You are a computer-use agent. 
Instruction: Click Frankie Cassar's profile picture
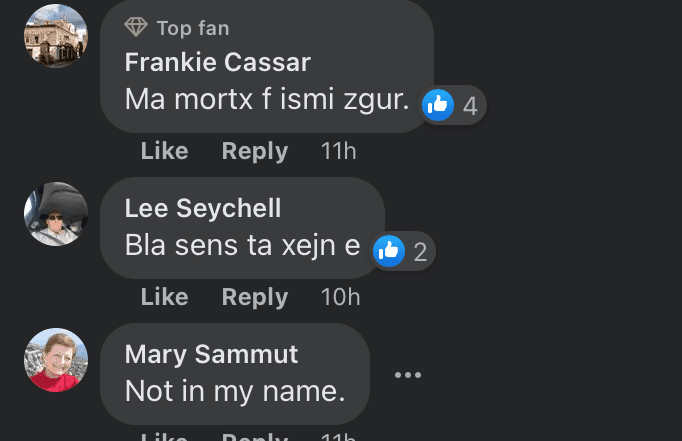pyautogui.click(x=56, y=36)
